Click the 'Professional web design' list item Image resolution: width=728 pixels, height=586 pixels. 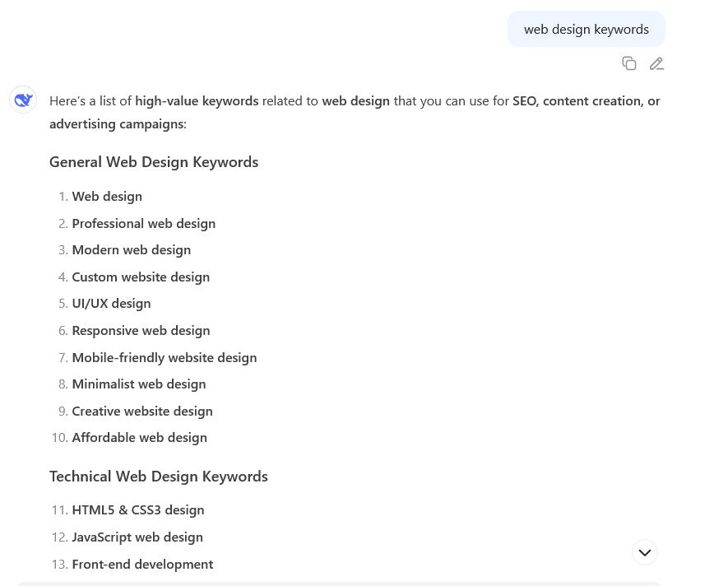[x=143, y=223]
